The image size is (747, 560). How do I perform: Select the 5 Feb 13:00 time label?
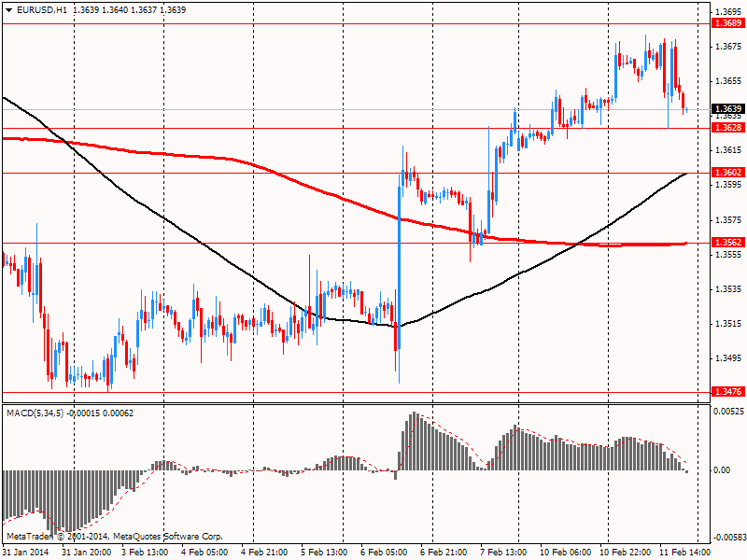coord(324,552)
